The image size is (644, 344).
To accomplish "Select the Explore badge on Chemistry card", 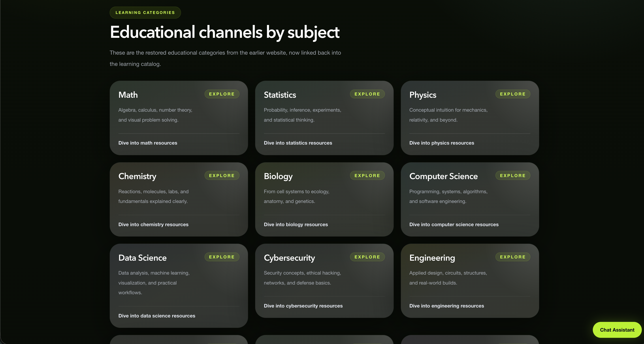I will coord(222,176).
